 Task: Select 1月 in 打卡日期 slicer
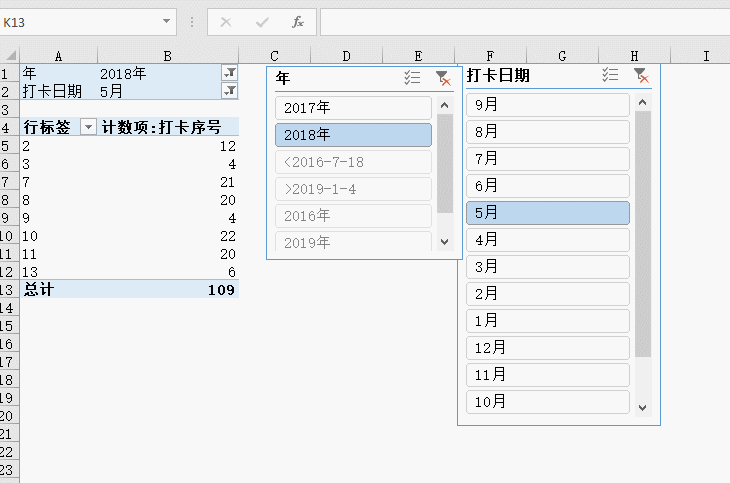548,321
